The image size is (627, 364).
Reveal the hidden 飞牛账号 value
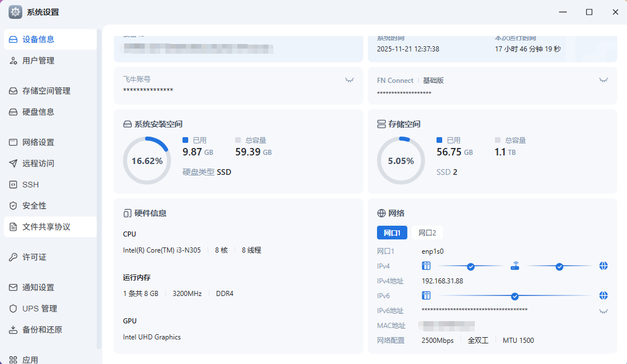tap(350, 80)
